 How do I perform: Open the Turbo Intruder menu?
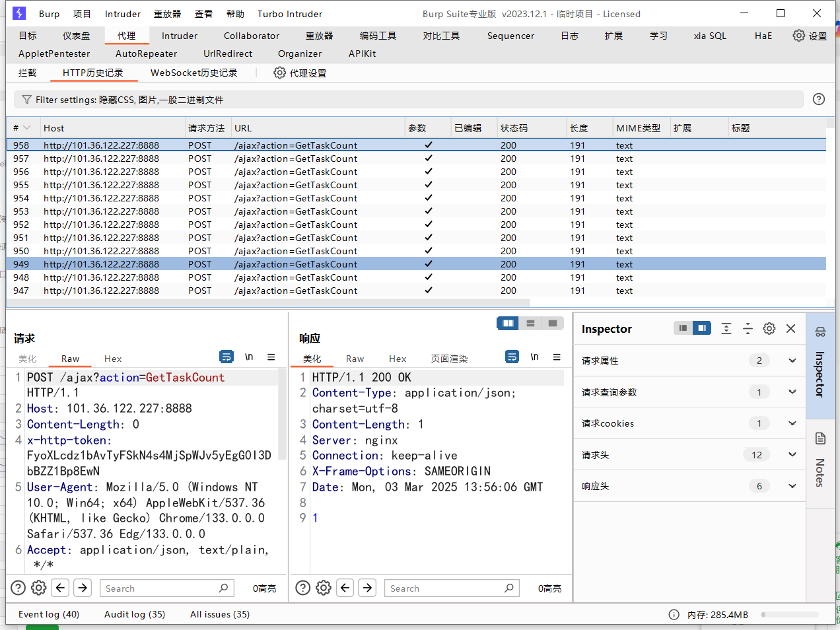click(x=290, y=14)
